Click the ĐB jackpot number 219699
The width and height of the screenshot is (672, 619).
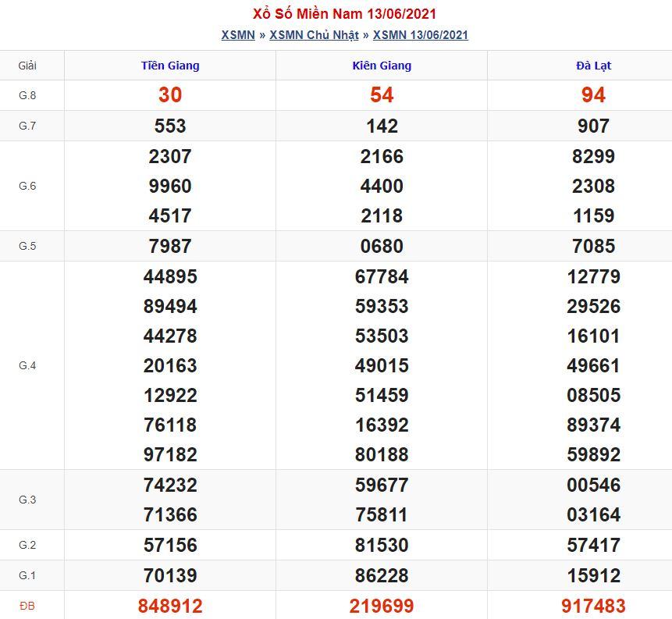tap(382, 606)
